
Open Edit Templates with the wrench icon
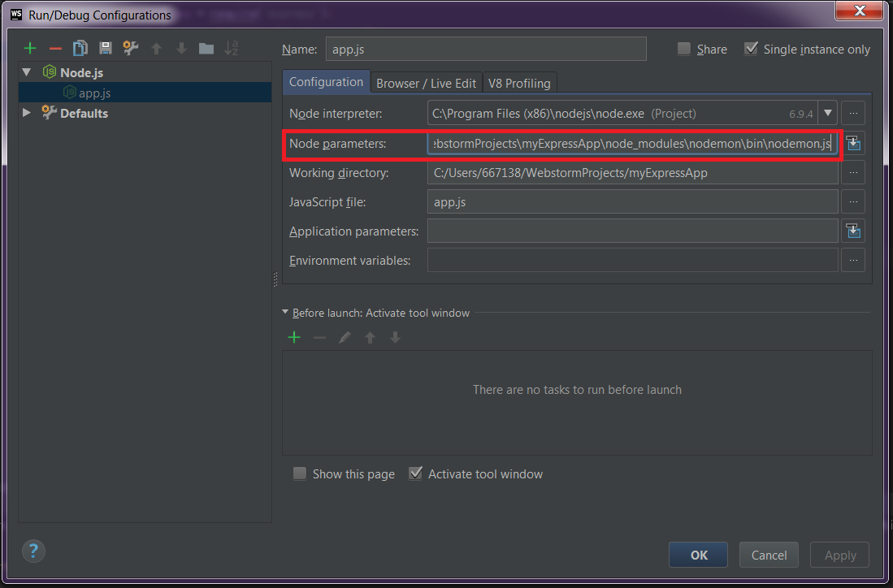click(x=130, y=48)
